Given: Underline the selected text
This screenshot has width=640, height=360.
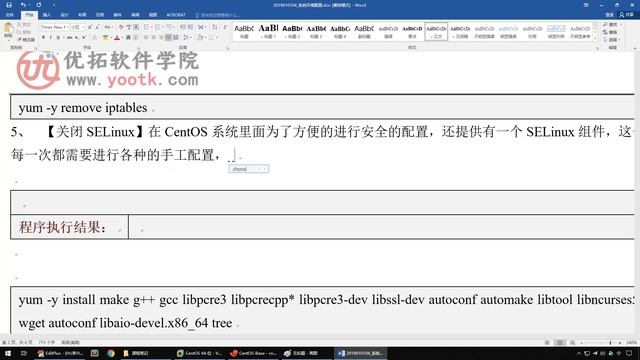Looking at the screenshot, I should click(58, 38).
